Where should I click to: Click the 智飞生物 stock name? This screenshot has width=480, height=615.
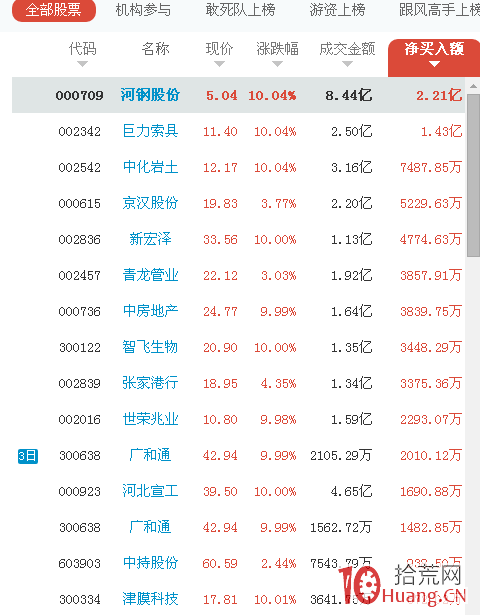150,347
